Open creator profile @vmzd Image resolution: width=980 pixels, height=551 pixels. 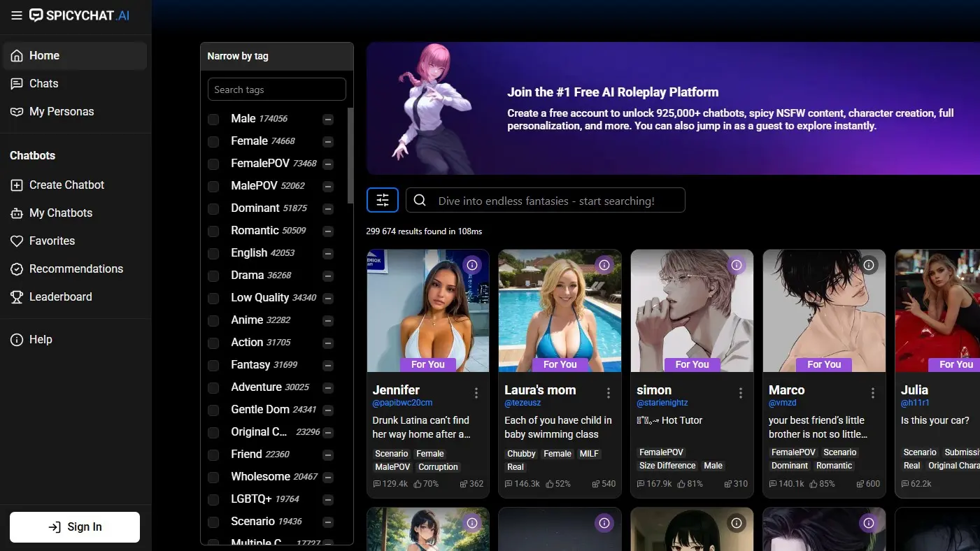pos(783,403)
